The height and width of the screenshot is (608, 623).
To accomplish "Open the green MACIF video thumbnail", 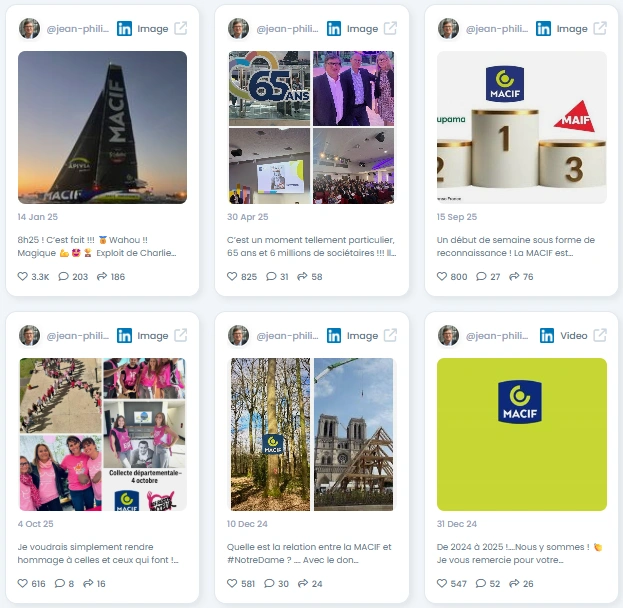I will tap(522, 434).
